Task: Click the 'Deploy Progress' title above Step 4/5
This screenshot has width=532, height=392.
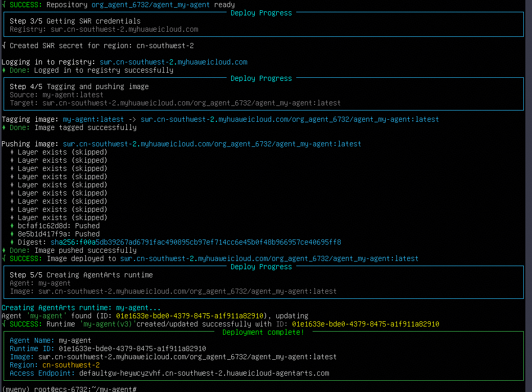Action: pyautogui.click(x=261, y=78)
